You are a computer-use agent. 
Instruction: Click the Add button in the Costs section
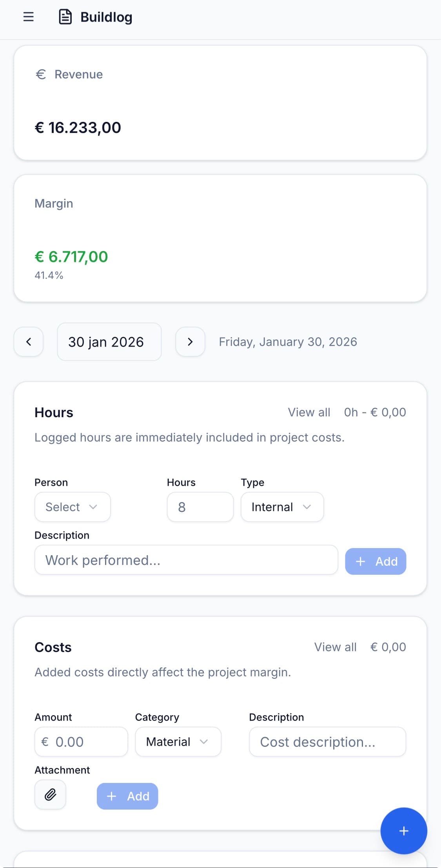coord(127,796)
